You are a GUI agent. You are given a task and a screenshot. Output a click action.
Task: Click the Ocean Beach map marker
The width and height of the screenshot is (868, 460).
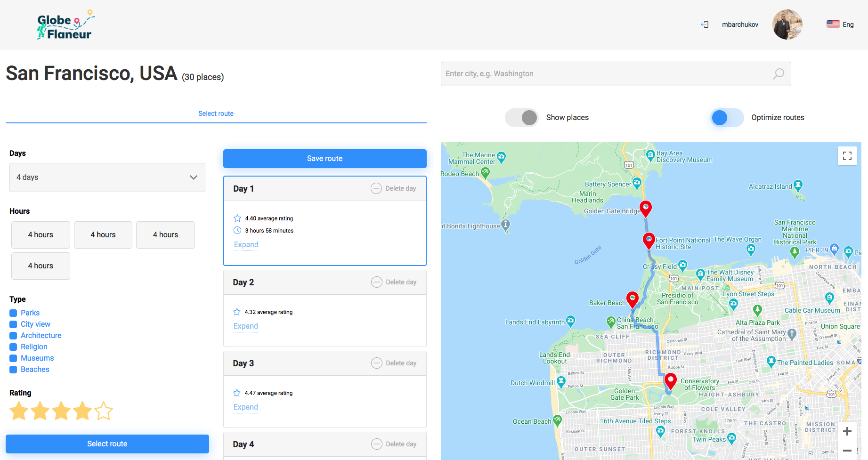[557, 420]
